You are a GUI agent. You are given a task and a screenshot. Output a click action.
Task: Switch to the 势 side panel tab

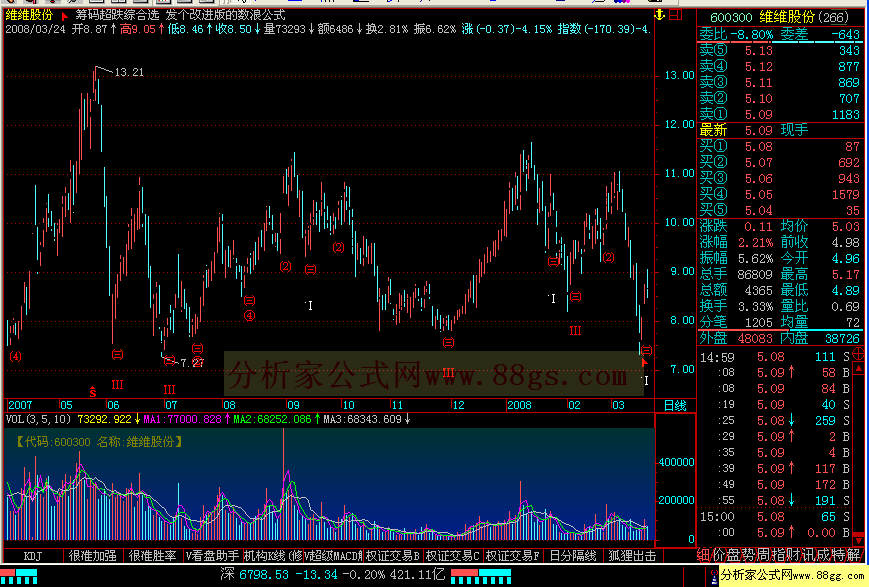748,555
